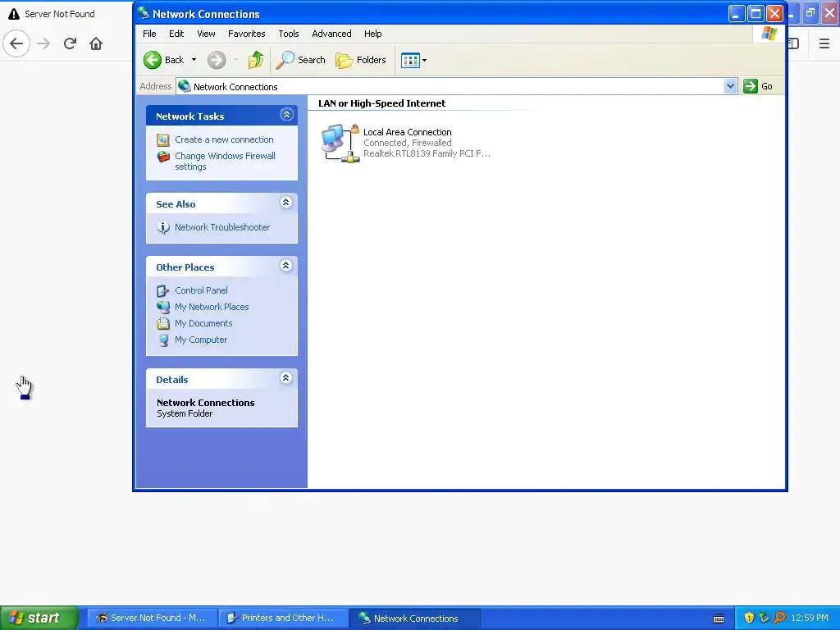
Task: Go to Control Panel link
Action: (201, 290)
